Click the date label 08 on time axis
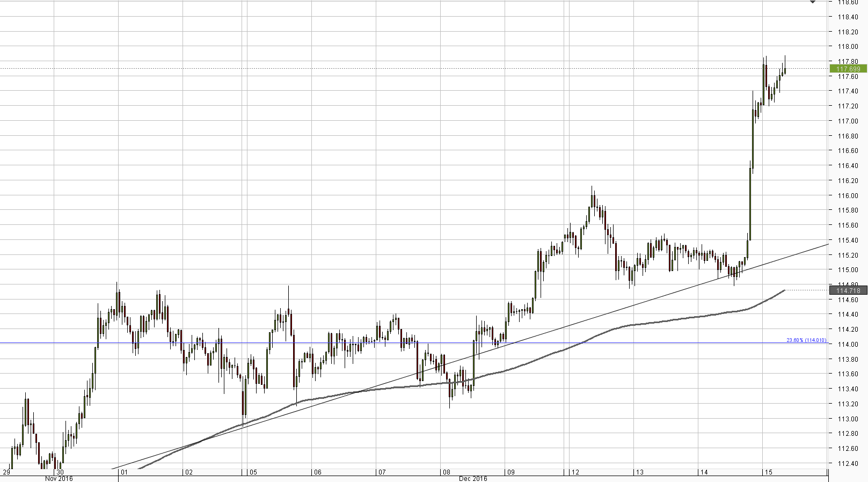The width and height of the screenshot is (868, 482). [x=447, y=472]
